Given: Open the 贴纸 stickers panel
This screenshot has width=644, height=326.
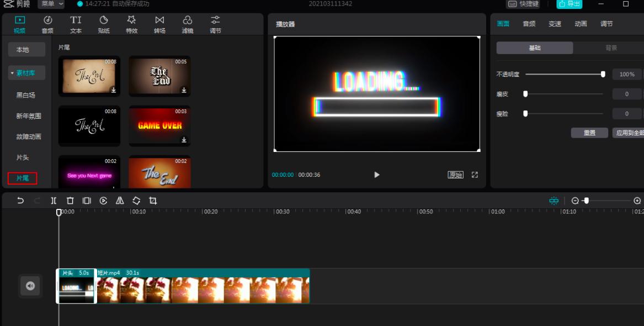Looking at the screenshot, I should (104, 24).
